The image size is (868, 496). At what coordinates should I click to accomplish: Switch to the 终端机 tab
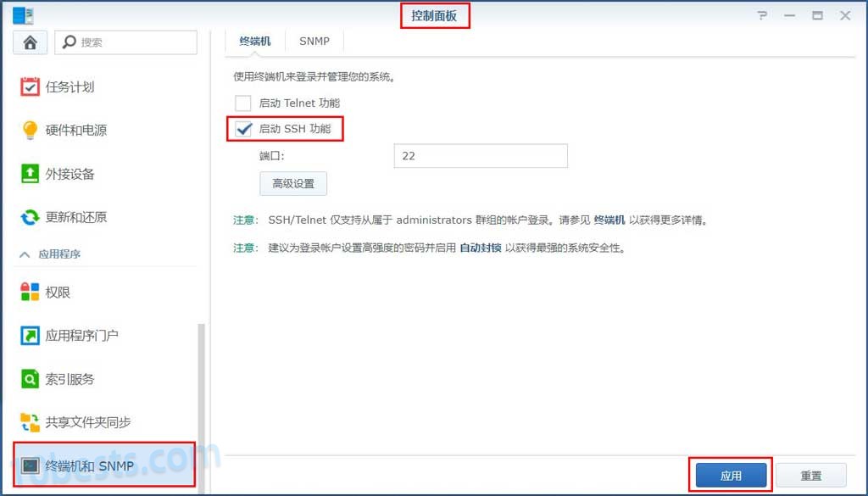click(x=255, y=42)
